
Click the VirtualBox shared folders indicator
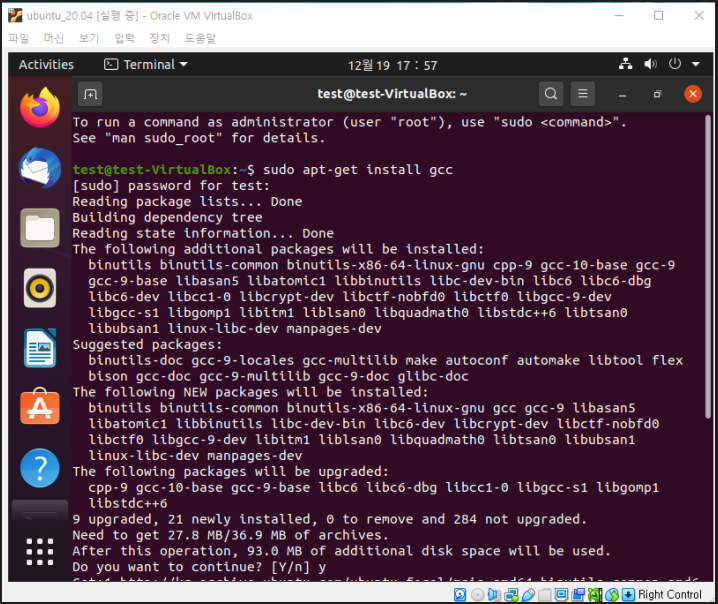(544, 594)
